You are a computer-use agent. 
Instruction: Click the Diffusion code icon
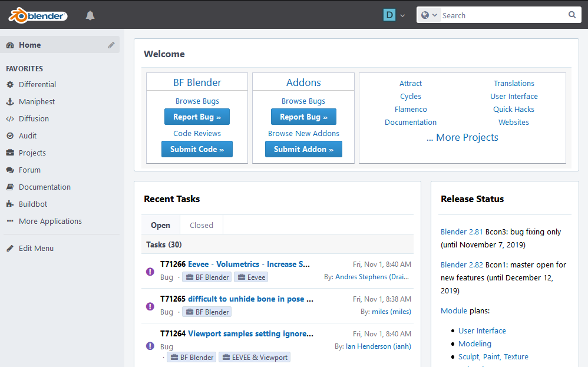10,119
